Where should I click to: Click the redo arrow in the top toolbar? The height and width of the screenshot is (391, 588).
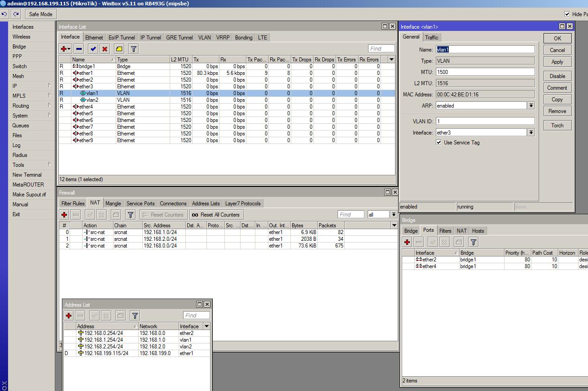[x=16, y=14]
